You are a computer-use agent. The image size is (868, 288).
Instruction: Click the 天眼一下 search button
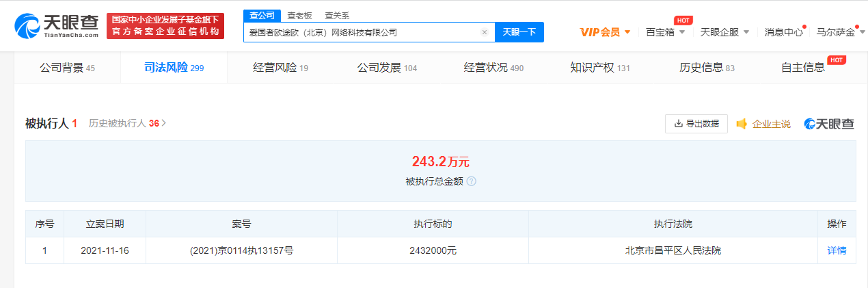coord(519,32)
